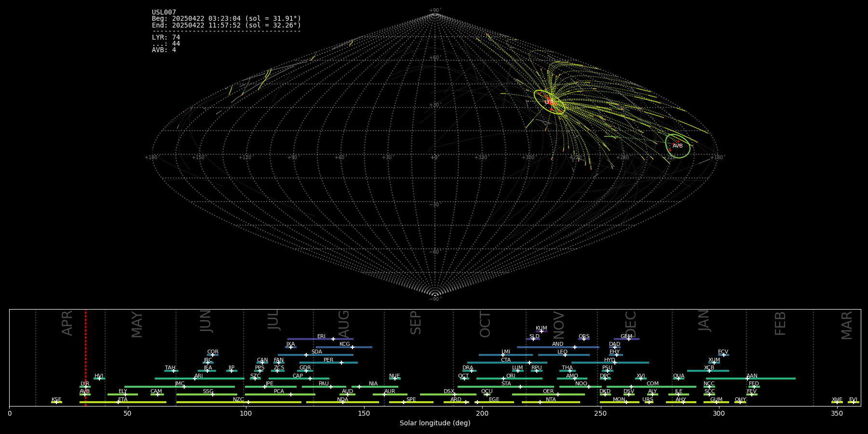This screenshot has height=434, width=868.
Task: Select the OER shower bar
Action: pos(548,394)
